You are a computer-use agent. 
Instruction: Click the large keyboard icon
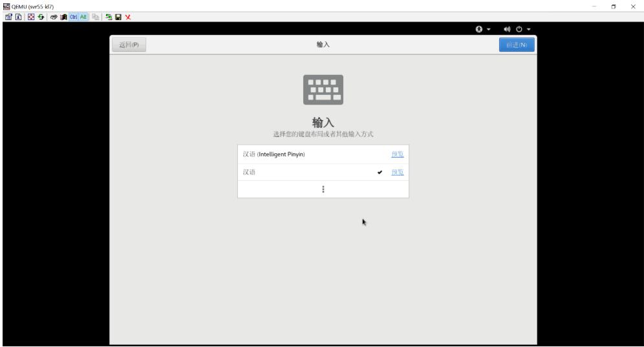[x=323, y=90]
